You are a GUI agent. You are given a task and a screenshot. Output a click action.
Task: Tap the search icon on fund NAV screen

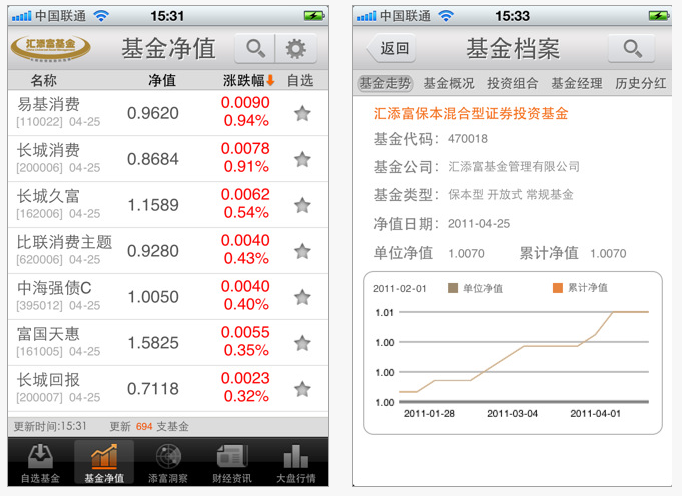[x=255, y=48]
